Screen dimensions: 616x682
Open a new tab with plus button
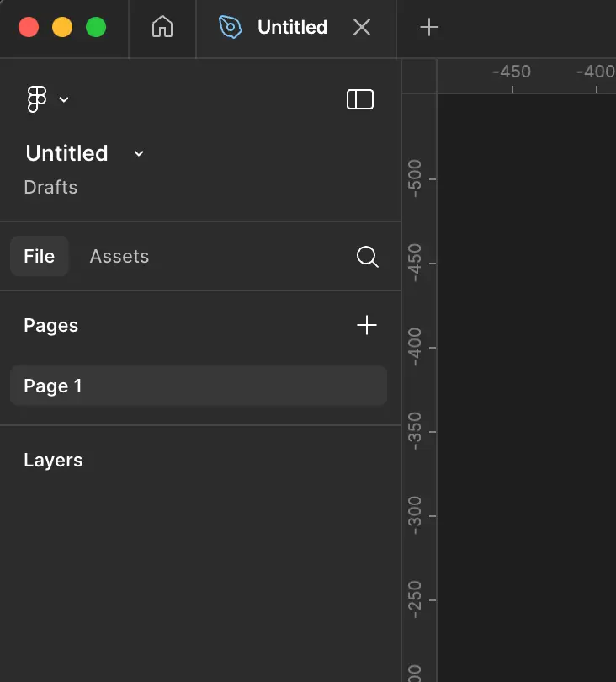(429, 28)
